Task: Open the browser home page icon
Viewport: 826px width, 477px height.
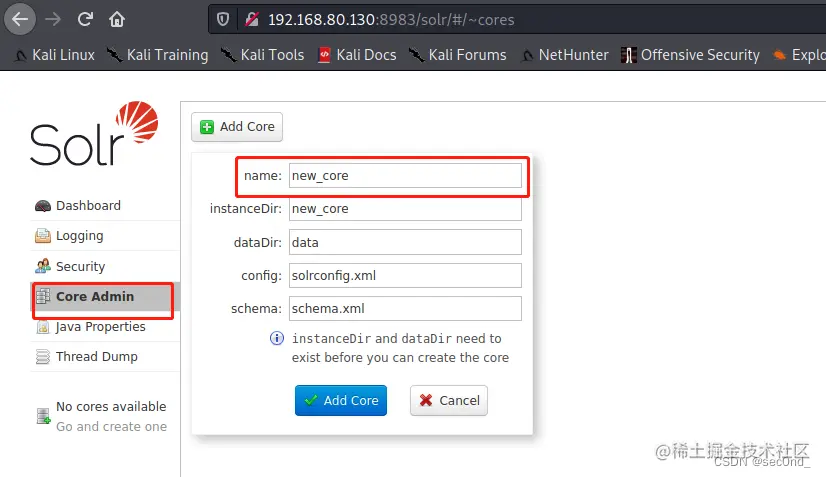Action: pyautogui.click(x=116, y=20)
